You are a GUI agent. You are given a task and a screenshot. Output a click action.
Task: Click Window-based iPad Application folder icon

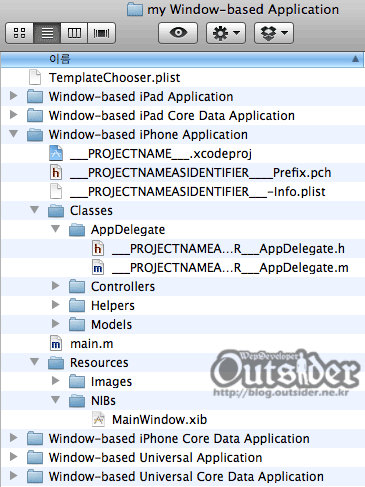[35, 97]
